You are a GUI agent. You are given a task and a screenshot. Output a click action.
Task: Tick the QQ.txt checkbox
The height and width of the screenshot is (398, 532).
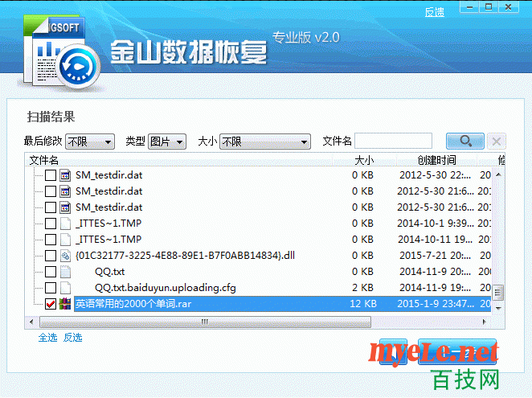51,272
